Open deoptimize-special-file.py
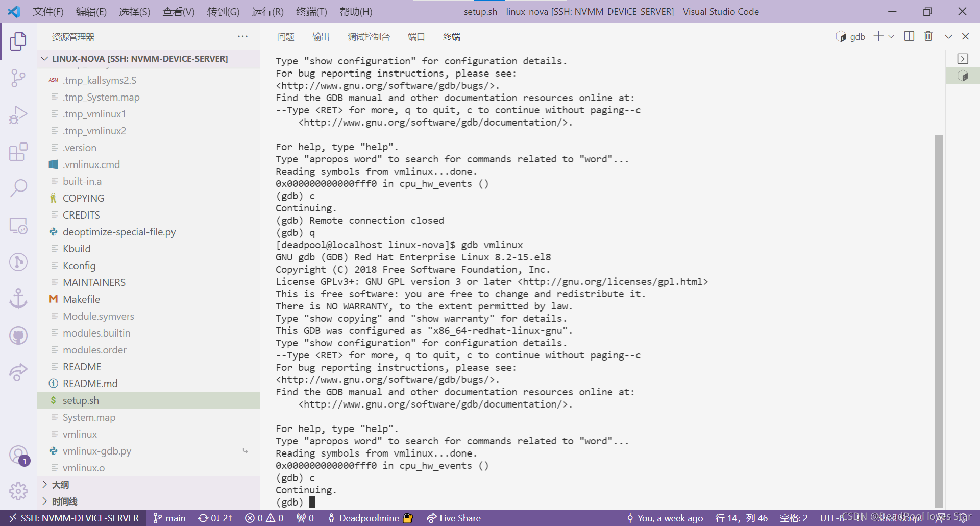The height and width of the screenshot is (526, 980). click(149, 232)
